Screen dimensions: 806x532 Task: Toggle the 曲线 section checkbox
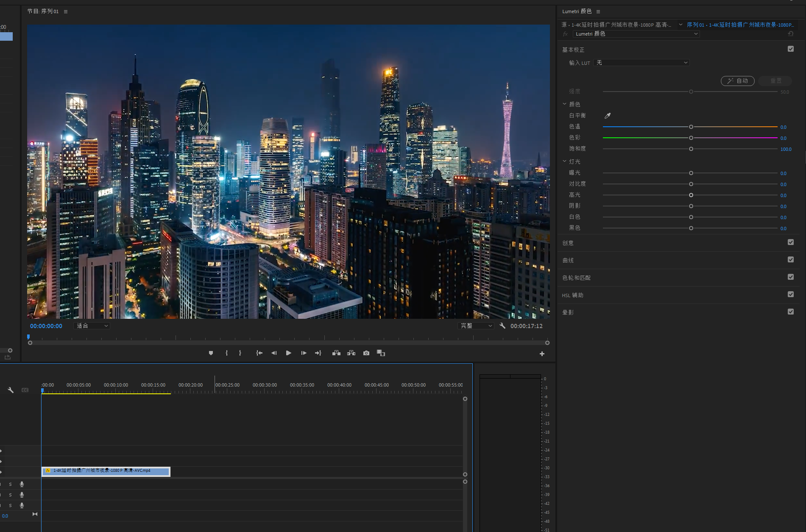pyautogui.click(x=791, y=259)
